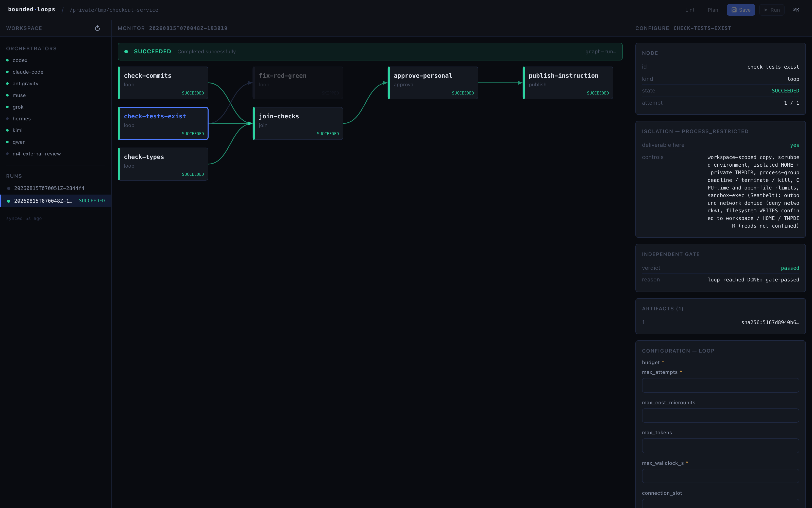Click the isolation controls description text
Image resolution: width=812 pixels, height=508 pixels.
[753, 192]
